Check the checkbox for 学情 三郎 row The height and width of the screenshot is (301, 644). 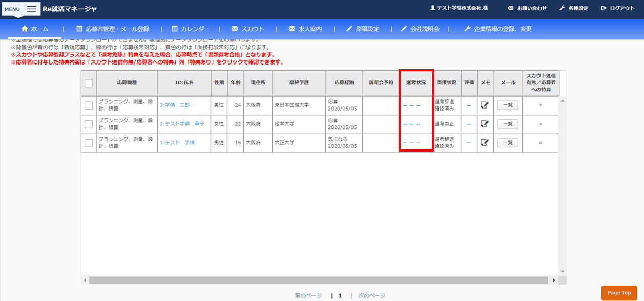pyautogui.click(x=89, y=105)
